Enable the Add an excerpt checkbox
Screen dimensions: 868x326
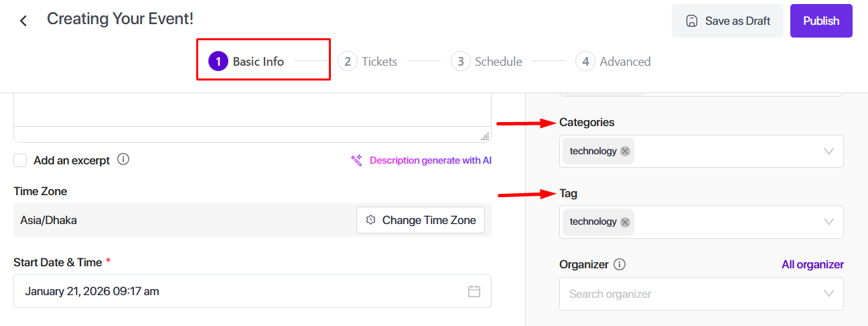(x=20, y=160)
